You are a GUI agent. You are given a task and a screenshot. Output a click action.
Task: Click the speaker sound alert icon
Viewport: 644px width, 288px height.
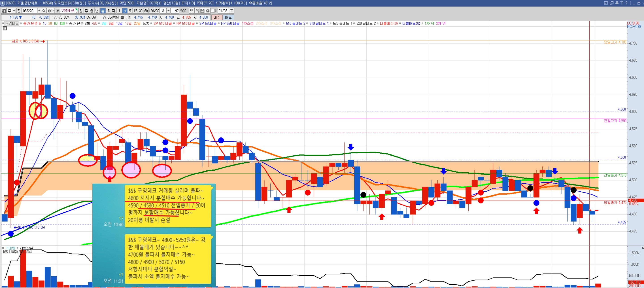pos(49,11)
